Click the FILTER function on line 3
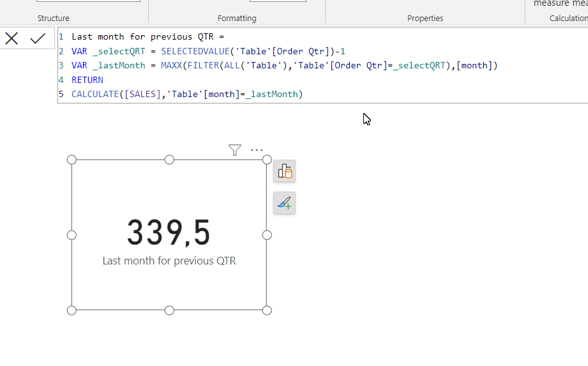Screen dimensions: 588x366 (x=203, y=66)
